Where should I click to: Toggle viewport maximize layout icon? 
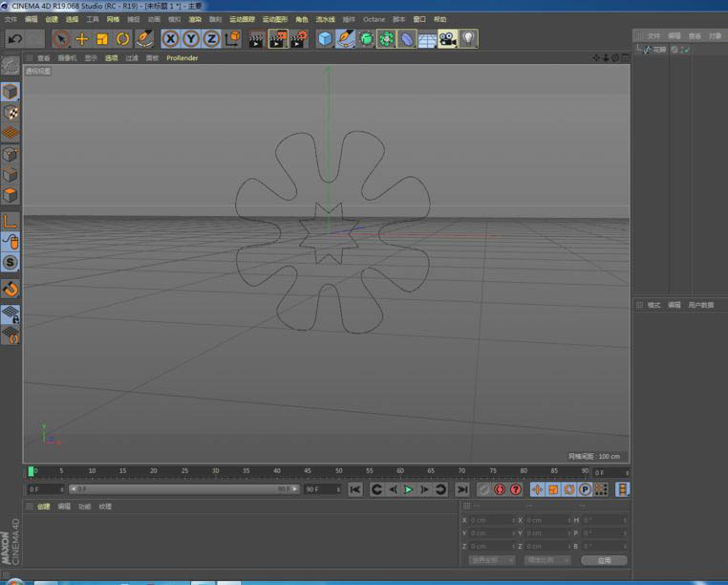[x=625, y=58]
